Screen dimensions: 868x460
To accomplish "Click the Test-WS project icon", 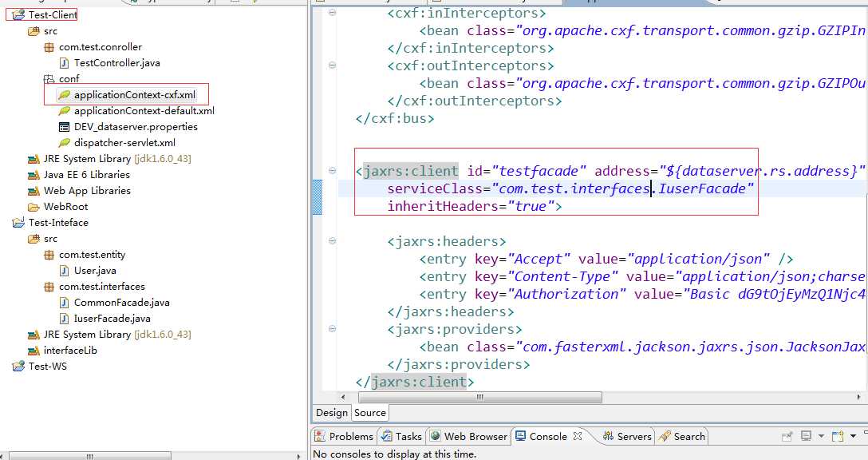I will coord(18,367).
